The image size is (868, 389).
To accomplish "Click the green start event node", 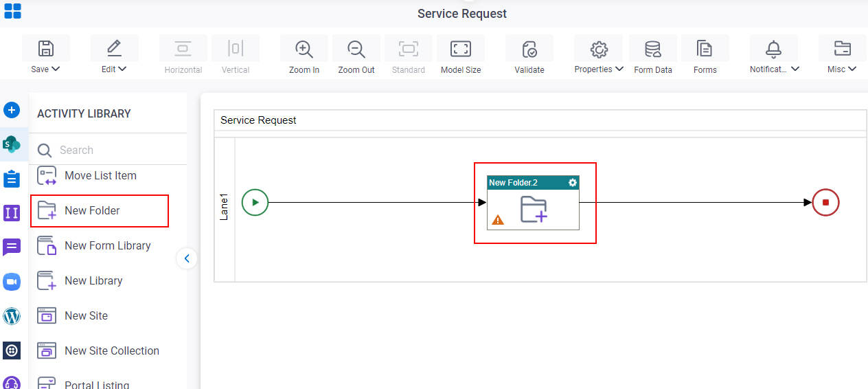I will 255,202.
